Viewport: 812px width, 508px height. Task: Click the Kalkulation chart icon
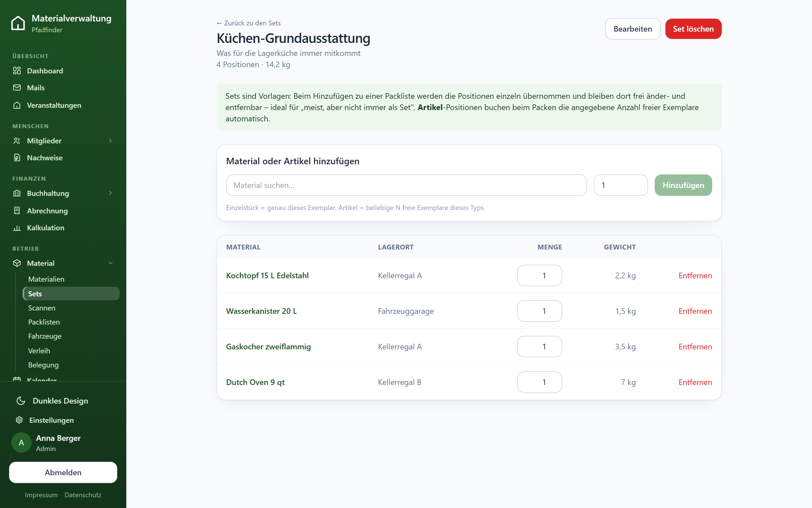[17, 228]
